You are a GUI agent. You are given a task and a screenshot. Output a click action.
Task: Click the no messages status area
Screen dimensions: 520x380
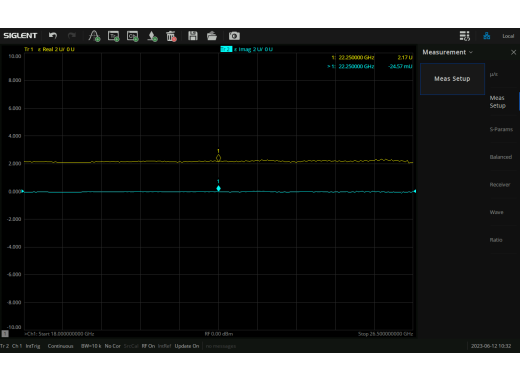tap(221, 346)
